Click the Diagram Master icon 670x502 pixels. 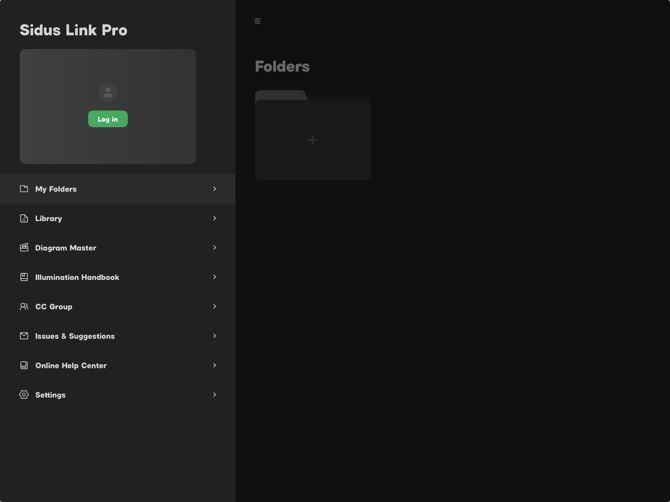coord(24,248)
